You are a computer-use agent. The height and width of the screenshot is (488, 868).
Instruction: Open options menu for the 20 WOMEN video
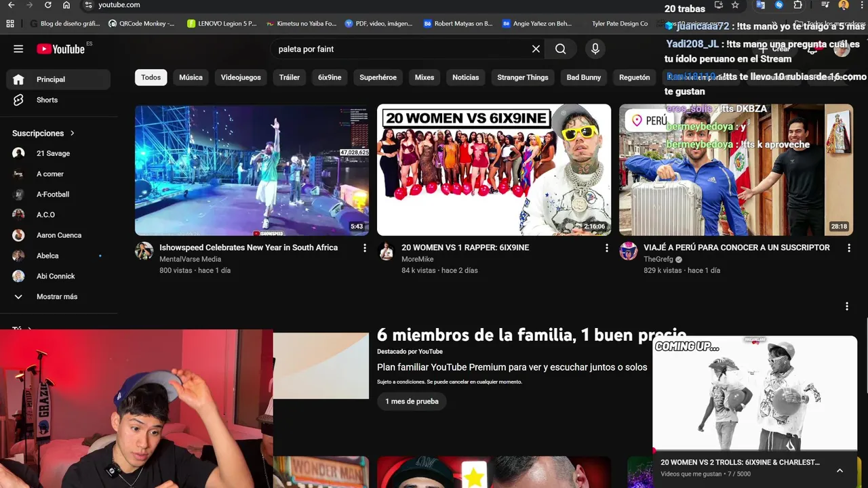click(606, 249)
